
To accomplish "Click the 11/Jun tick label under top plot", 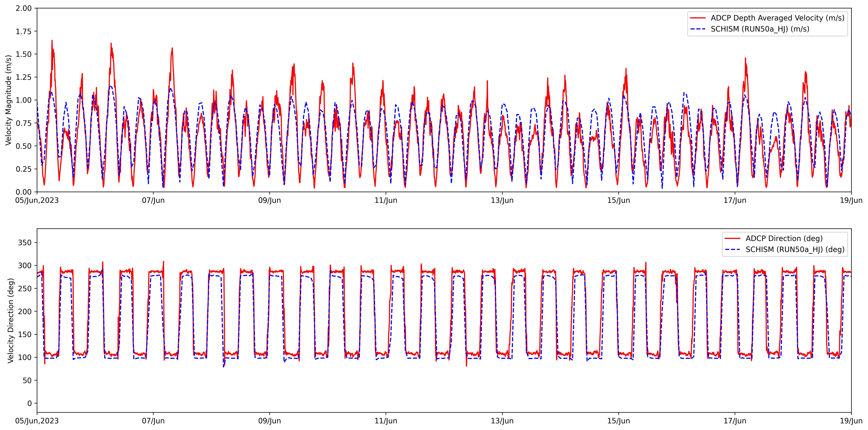I will 386,200.
